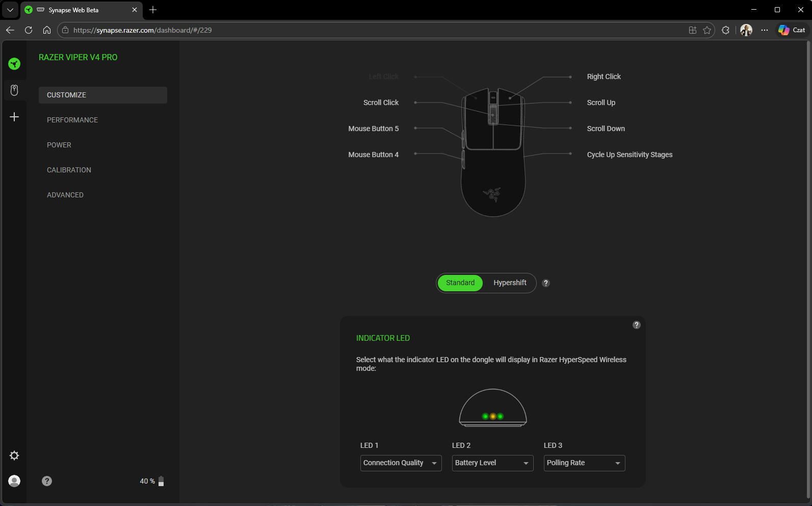
Task: Open browser profile picture
Action: [746, 30]
